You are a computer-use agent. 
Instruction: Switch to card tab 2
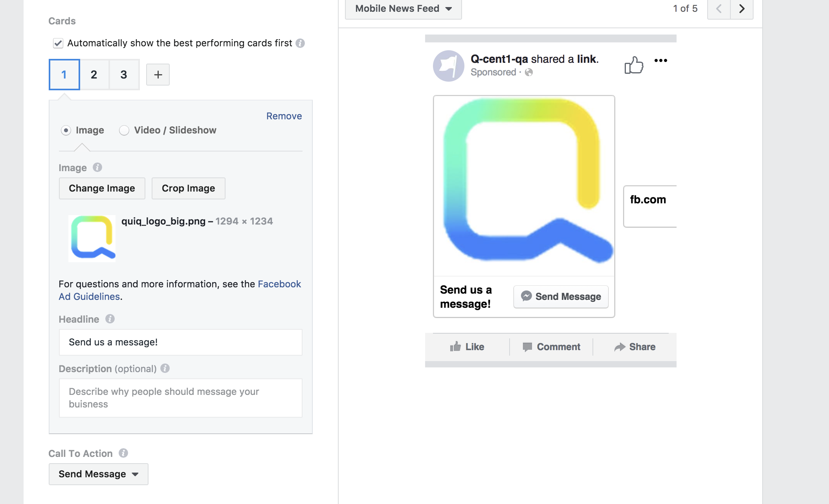point(94,75)
